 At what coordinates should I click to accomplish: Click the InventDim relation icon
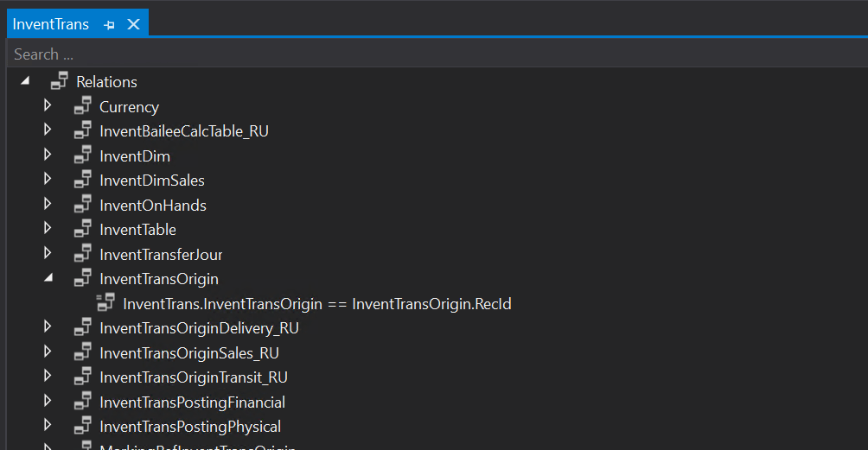(83, 156)
